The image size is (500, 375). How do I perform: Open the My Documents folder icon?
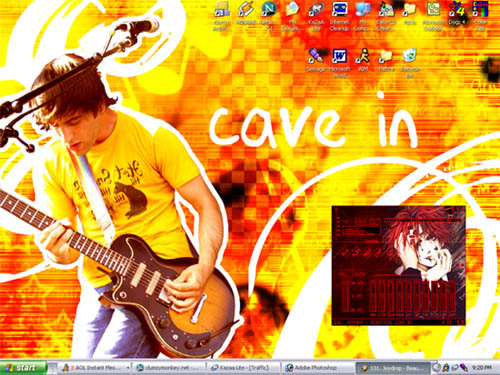[292, 16]
